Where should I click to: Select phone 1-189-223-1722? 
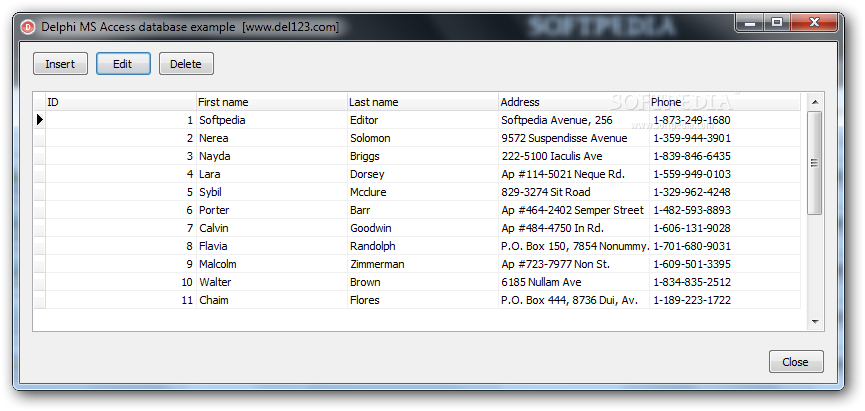[725, 300]
